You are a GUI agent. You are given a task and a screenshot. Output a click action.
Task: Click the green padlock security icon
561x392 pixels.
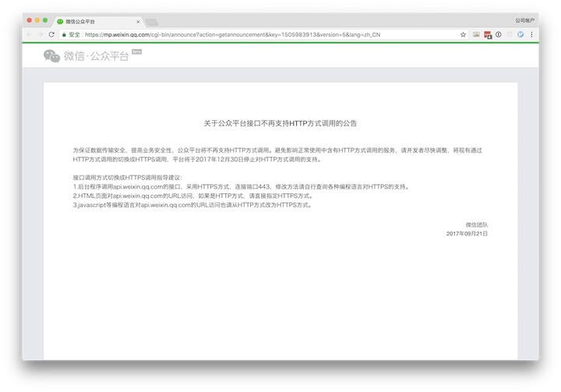point(64,35)
